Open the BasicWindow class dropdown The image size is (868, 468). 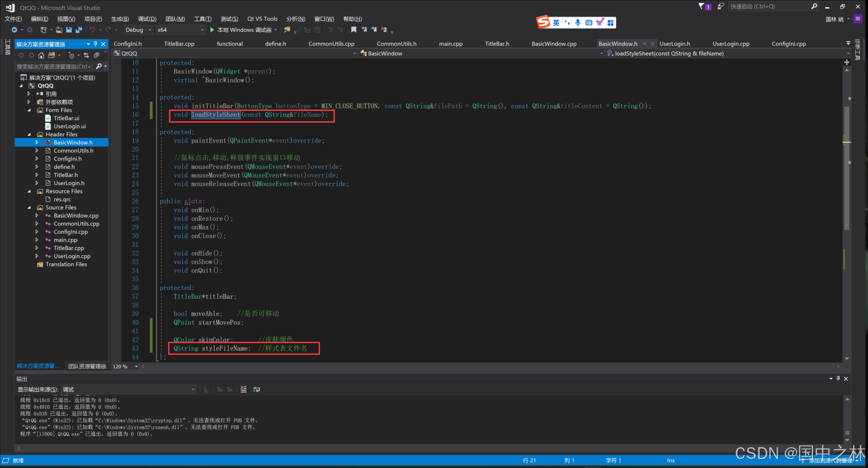click(x=481, y=53)
